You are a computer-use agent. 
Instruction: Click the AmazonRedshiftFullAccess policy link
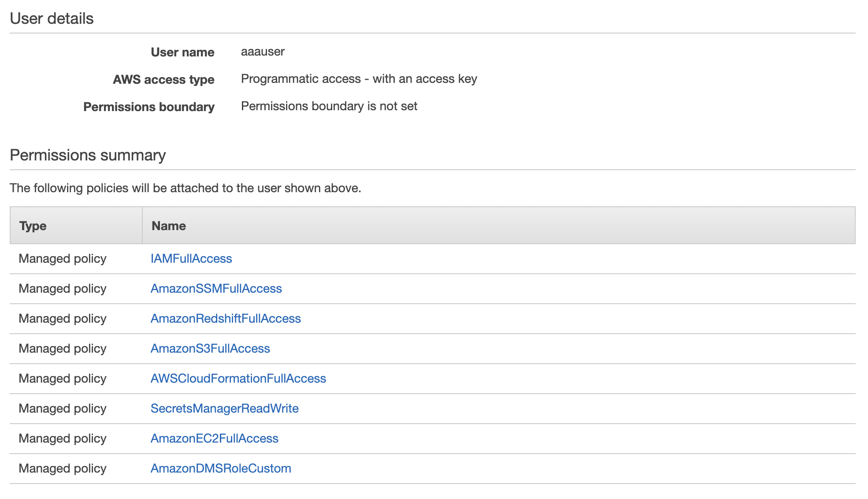pyautogui.click(x=226, y=319)
